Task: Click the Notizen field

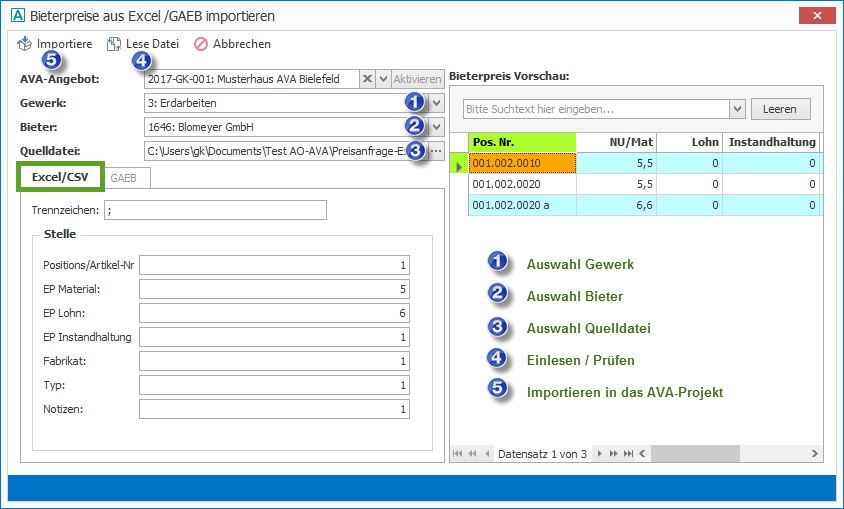Action: [275, 409]
